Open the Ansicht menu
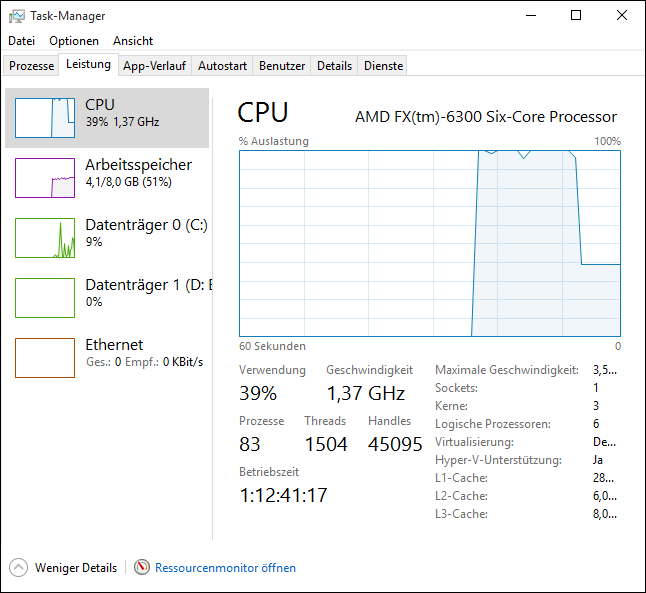Screen dimensions: 646x593 [133, 41]
